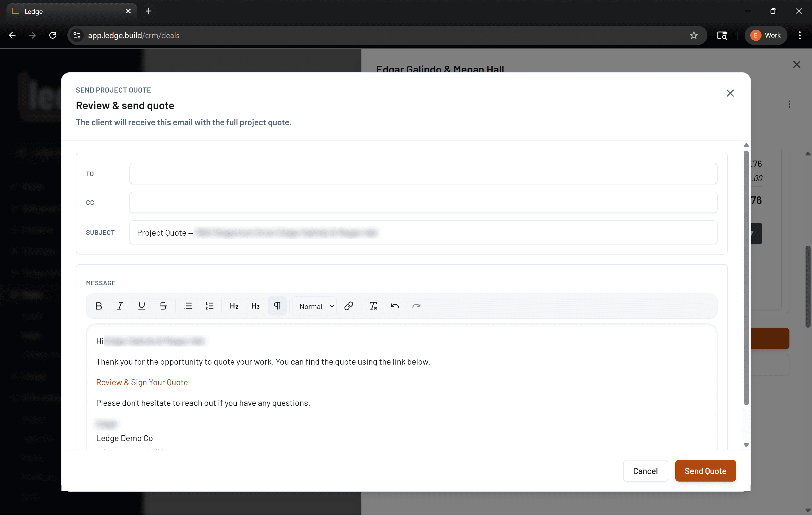Apply Heading 3 style
Viewport: 812px width, 515px height.
(x=256, y=306)
